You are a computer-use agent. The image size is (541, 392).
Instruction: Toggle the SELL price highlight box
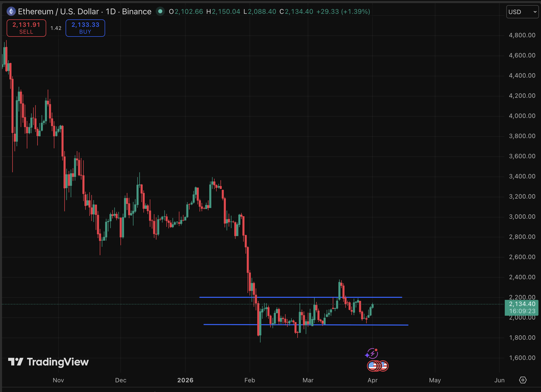coord(26,28)
